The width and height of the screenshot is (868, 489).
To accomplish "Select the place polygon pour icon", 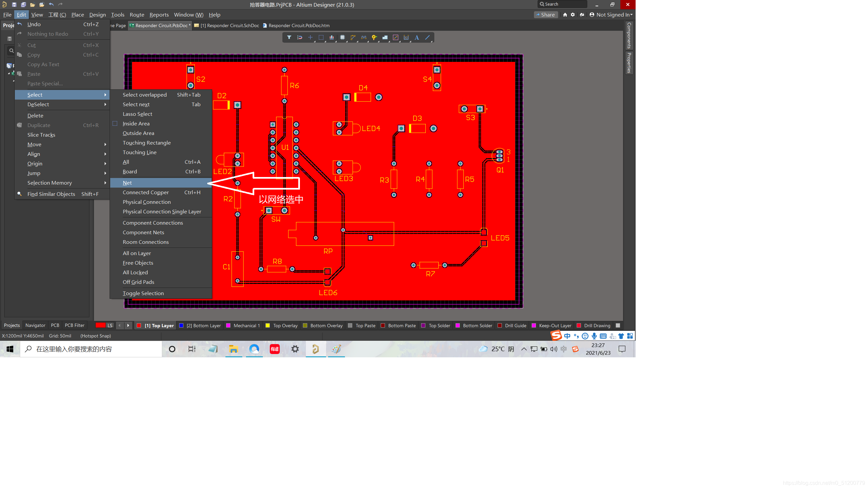I will (385, 37).
